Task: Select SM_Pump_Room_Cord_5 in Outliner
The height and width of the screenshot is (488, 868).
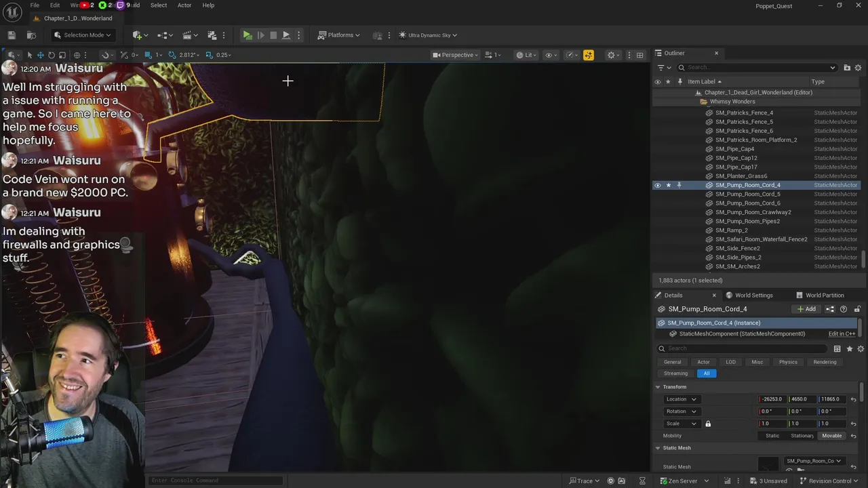Action: pyautogui.click(x=747, y=194)
